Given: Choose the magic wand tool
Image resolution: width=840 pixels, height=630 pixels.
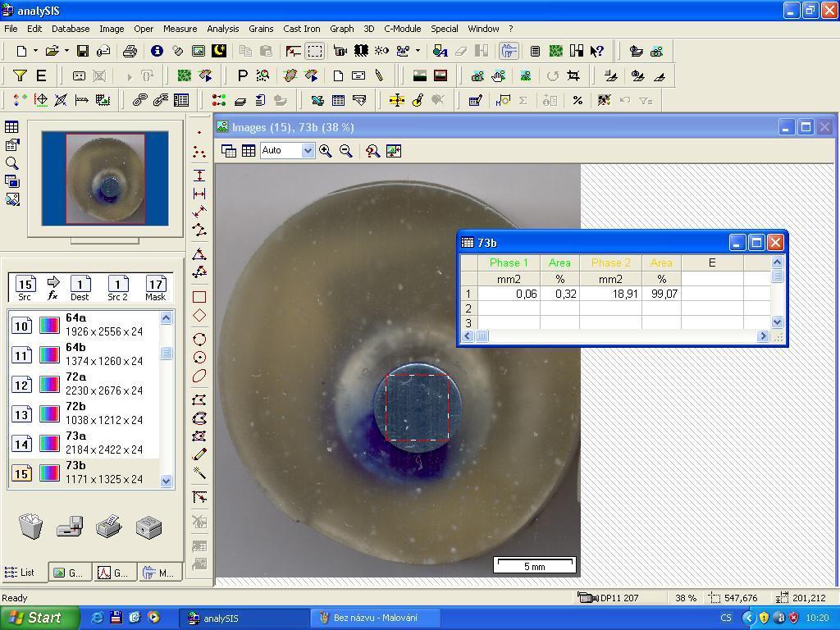Looking at the screenshot, I should tap(199, 473).
